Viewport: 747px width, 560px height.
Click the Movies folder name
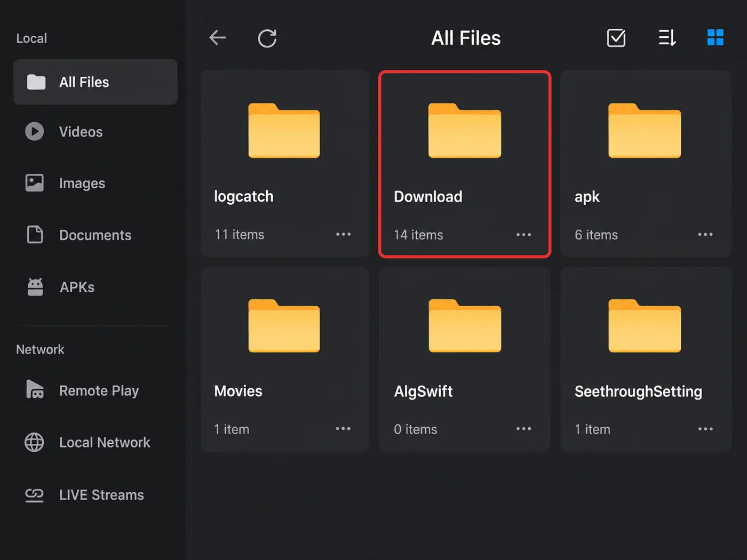238,391
